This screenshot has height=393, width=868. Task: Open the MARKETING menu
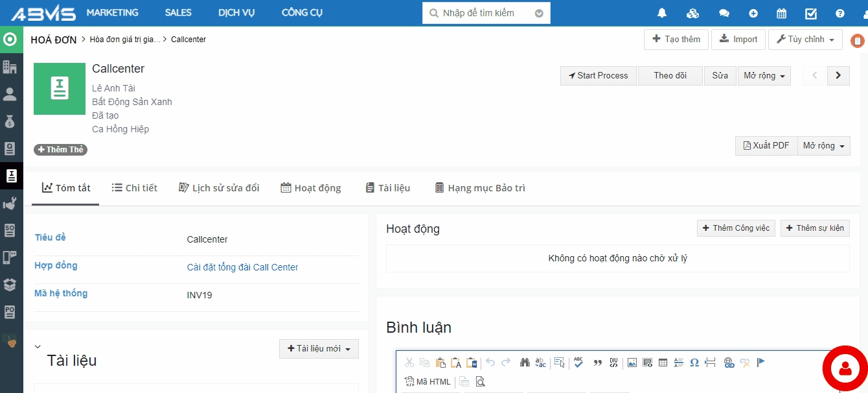[112, 13]
